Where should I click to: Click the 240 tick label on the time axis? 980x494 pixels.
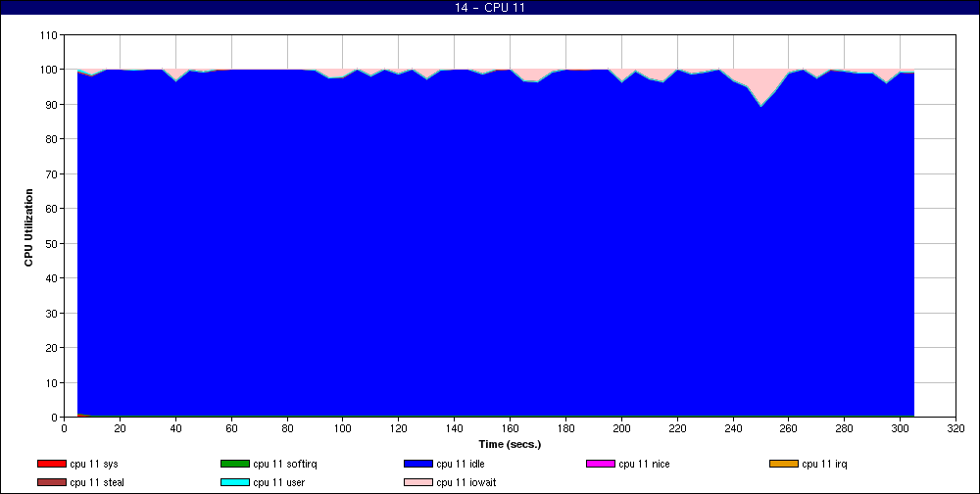(733, 428)
